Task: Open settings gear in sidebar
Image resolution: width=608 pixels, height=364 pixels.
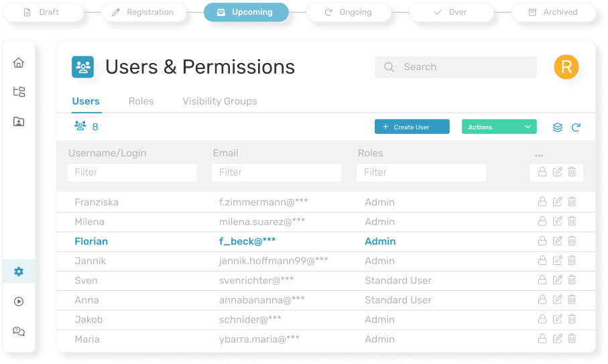Action: (19, 271)
